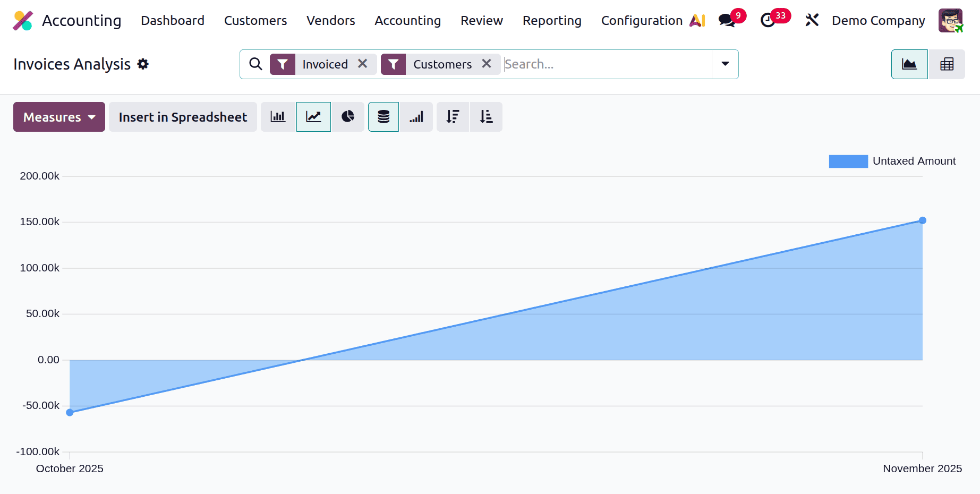Click the search magnifier icon
The image size is (980, 494).
255,64
